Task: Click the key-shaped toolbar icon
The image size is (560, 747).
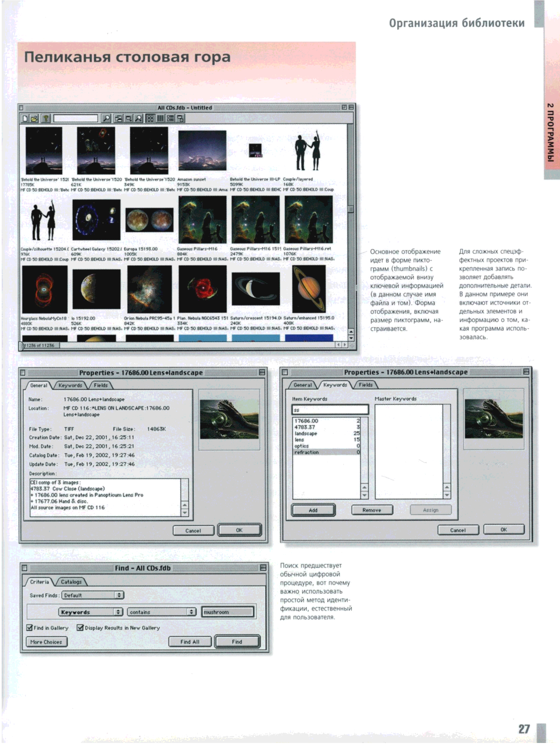Action: [46, 118]
